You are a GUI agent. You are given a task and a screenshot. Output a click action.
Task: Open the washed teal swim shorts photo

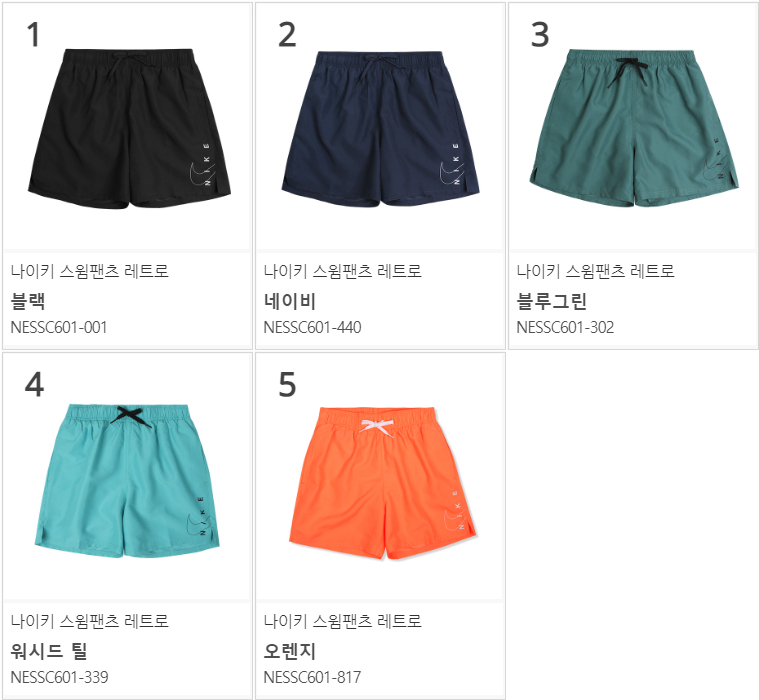point(127,481)
